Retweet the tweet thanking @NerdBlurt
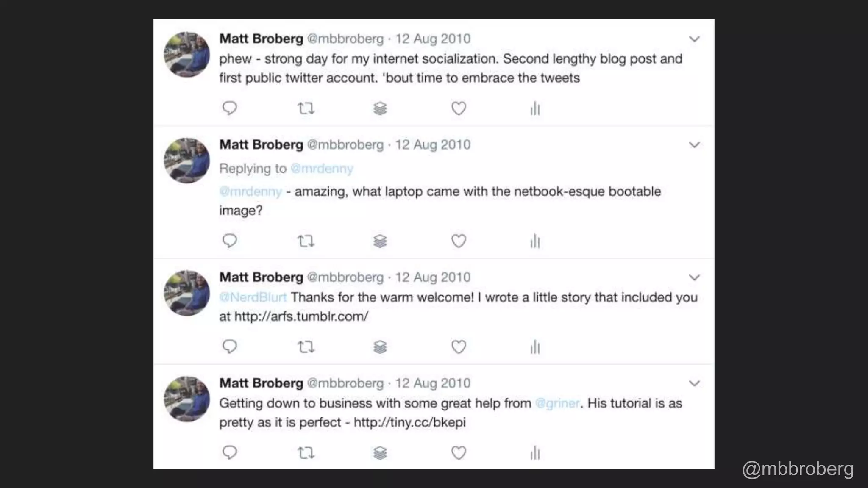 306,347
